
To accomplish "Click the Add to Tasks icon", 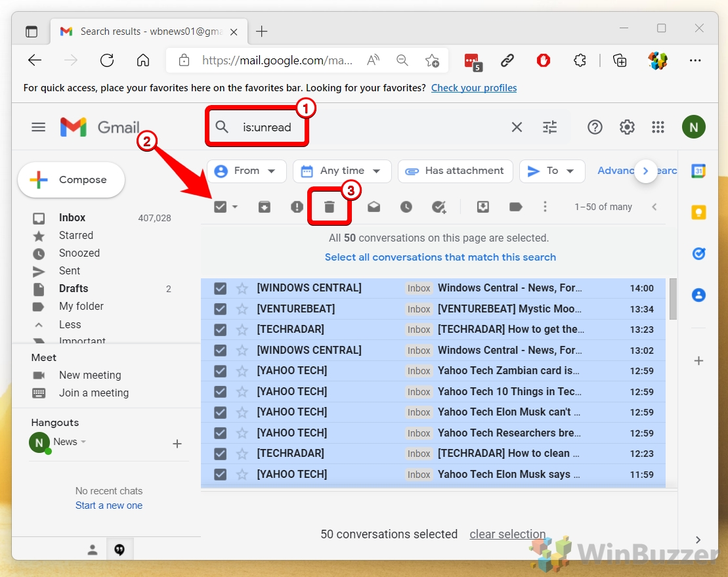I will 439,207.
